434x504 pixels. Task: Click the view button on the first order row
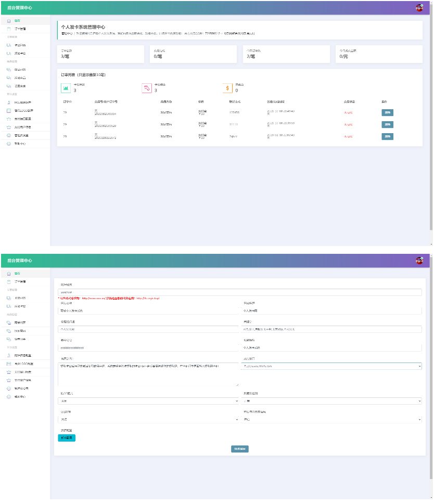(x=387, y=112)
